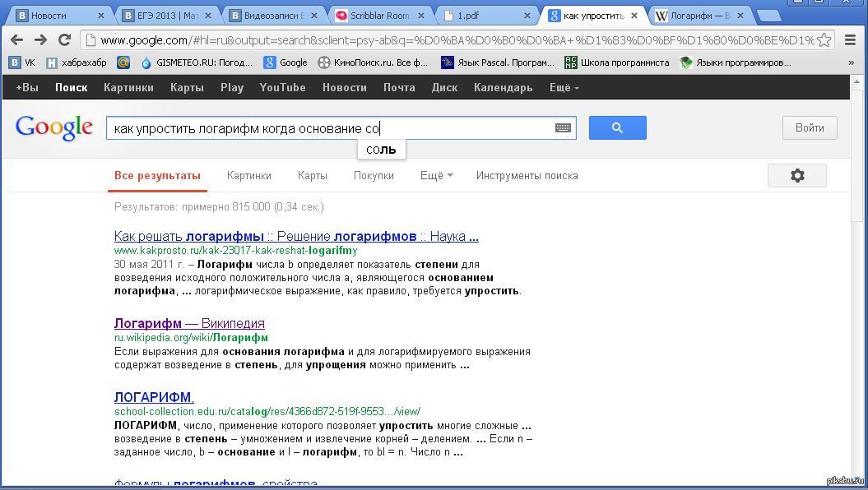The height and width of the screenshot is (490, 868).
Task: Choose the соль autocomplete suggestion
Action: point(381,150)
